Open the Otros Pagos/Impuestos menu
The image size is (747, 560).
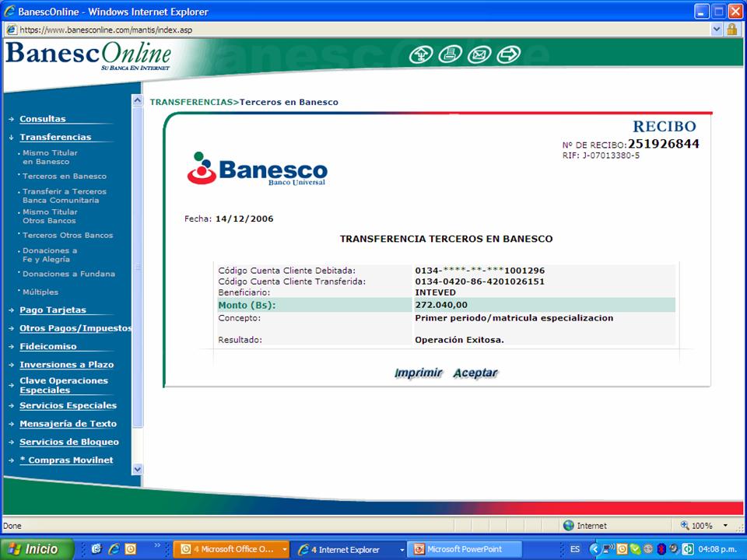[75, 328]
